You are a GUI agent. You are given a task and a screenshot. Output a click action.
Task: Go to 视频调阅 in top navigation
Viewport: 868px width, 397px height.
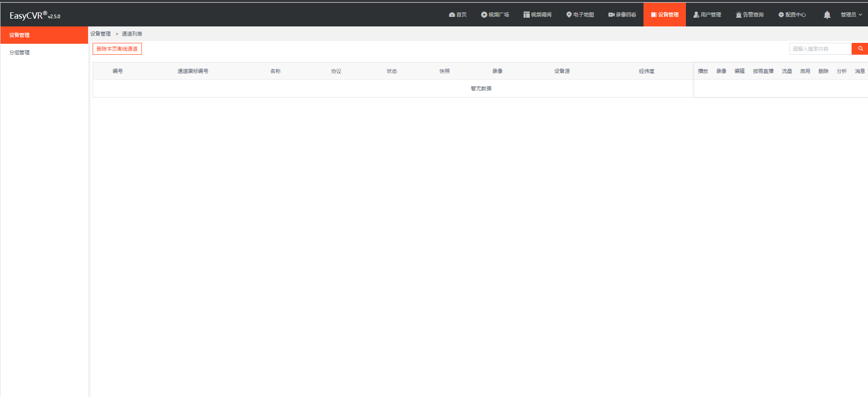(537, 15)
